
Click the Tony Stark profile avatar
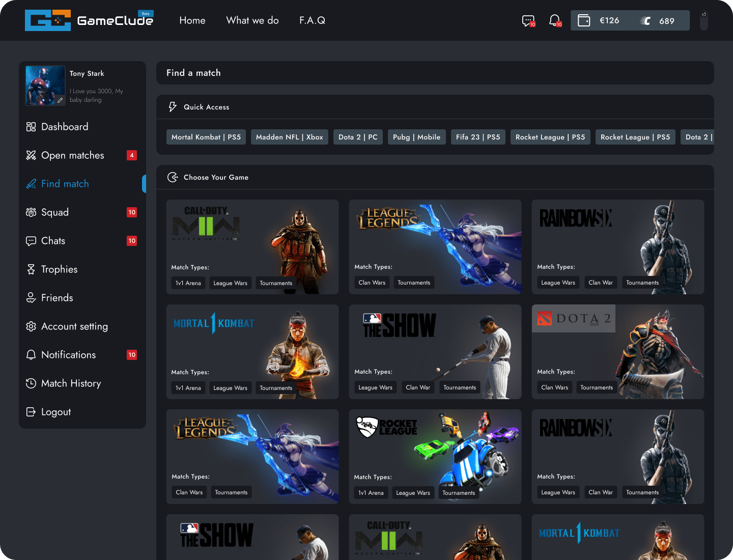click(45, 86)
